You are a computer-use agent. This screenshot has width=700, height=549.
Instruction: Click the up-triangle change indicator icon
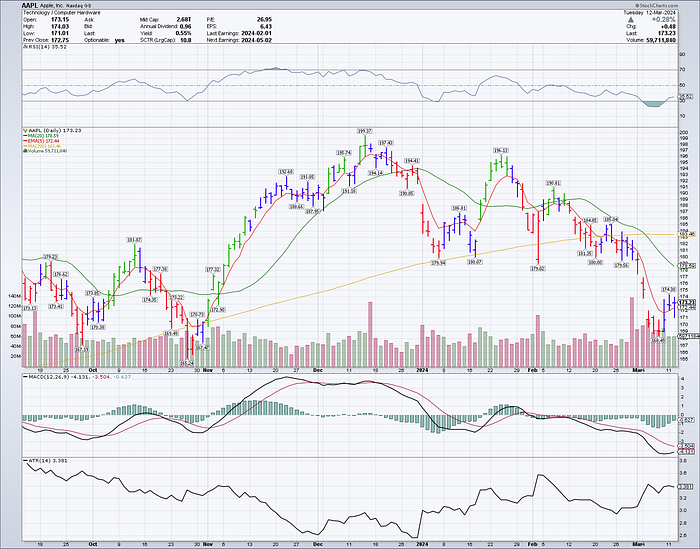click(x=631, y=20)
